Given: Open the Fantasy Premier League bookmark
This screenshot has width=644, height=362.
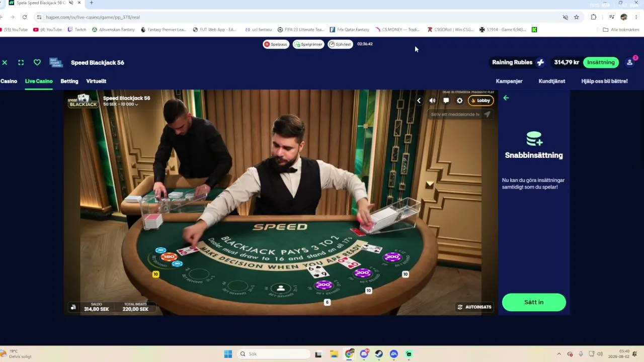Looking at the screenshot, I should click(164, 30).
